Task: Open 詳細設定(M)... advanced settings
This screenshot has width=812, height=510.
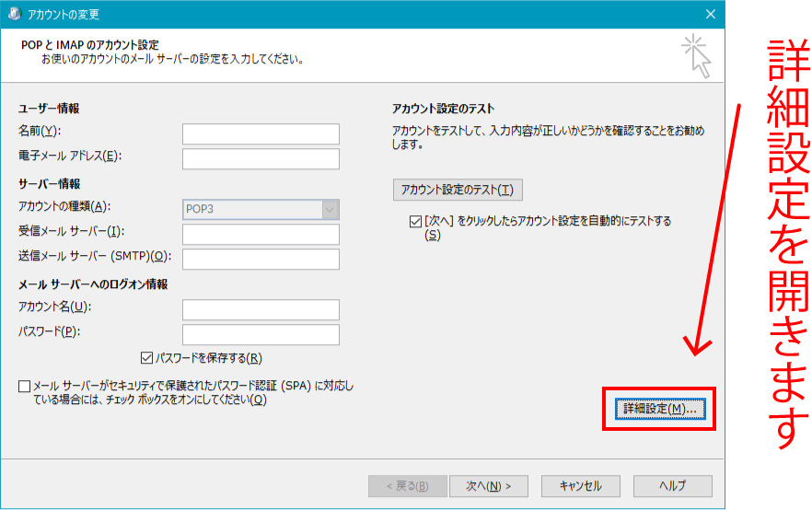Action: coord(660,409)
